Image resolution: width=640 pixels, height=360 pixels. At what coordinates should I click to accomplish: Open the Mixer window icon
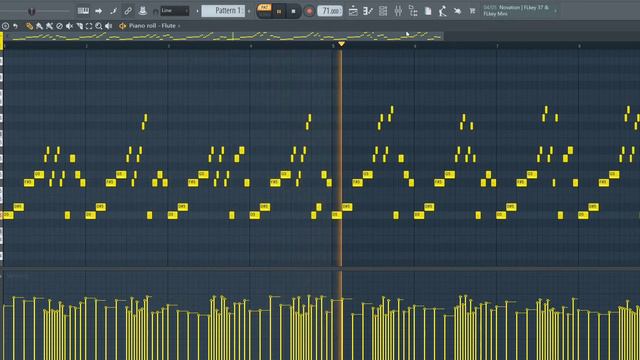pyautogui.click(x=398, y=11)
